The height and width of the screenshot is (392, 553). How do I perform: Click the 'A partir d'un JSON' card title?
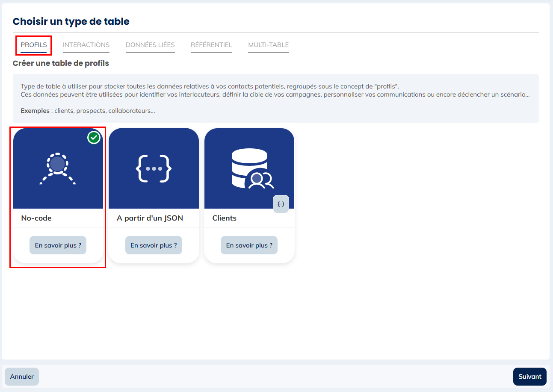pyautogui.click(x=150, y=218)
